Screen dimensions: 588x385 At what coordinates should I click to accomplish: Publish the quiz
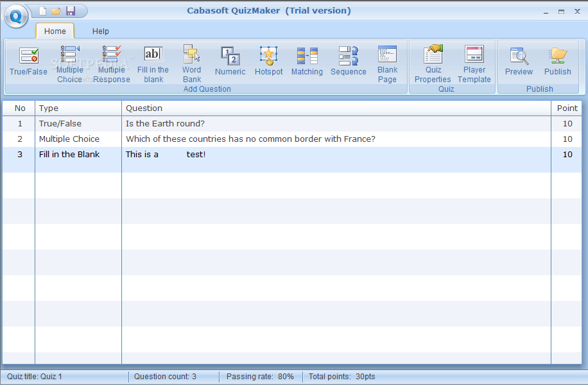[557, 62]
